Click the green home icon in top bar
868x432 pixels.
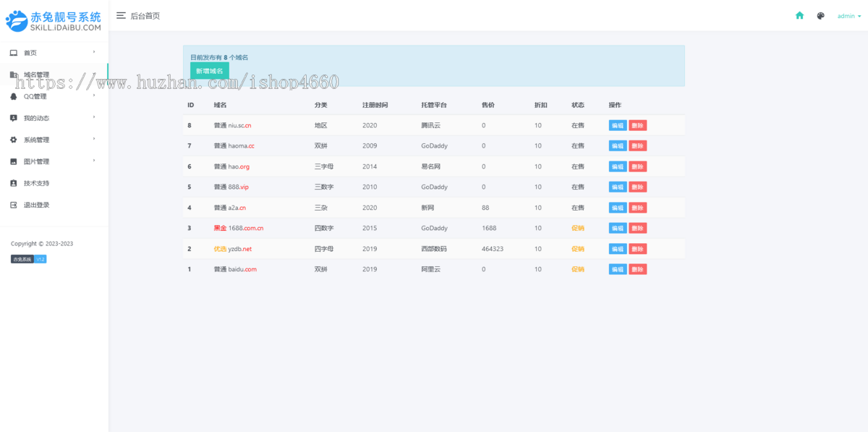coord(799,14)
